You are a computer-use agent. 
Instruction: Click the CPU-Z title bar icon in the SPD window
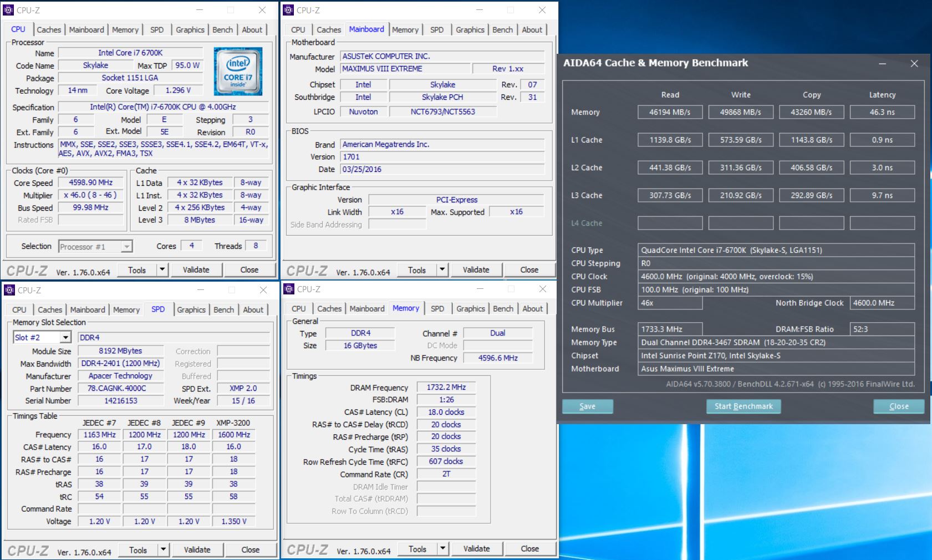(x=9, y=290)
